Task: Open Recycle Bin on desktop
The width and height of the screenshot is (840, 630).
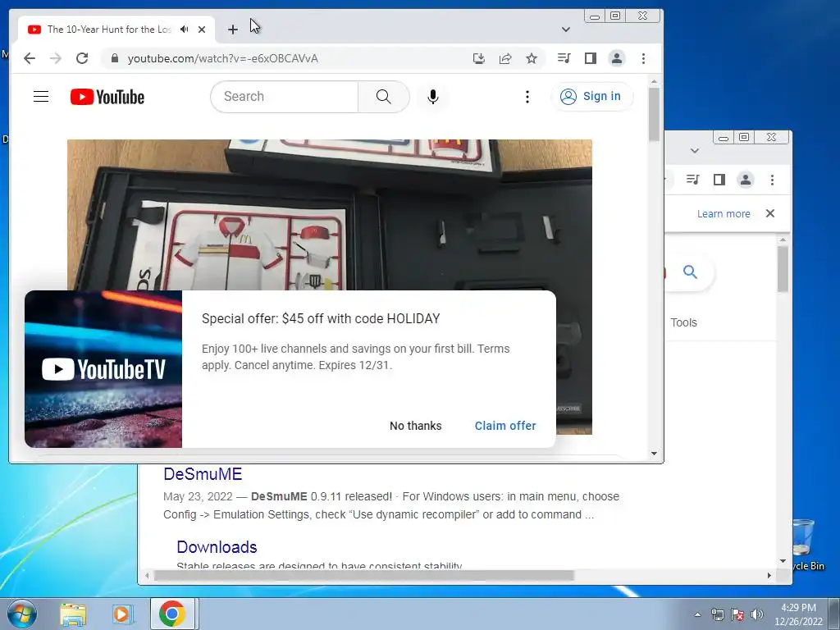Action: (806, 545)
